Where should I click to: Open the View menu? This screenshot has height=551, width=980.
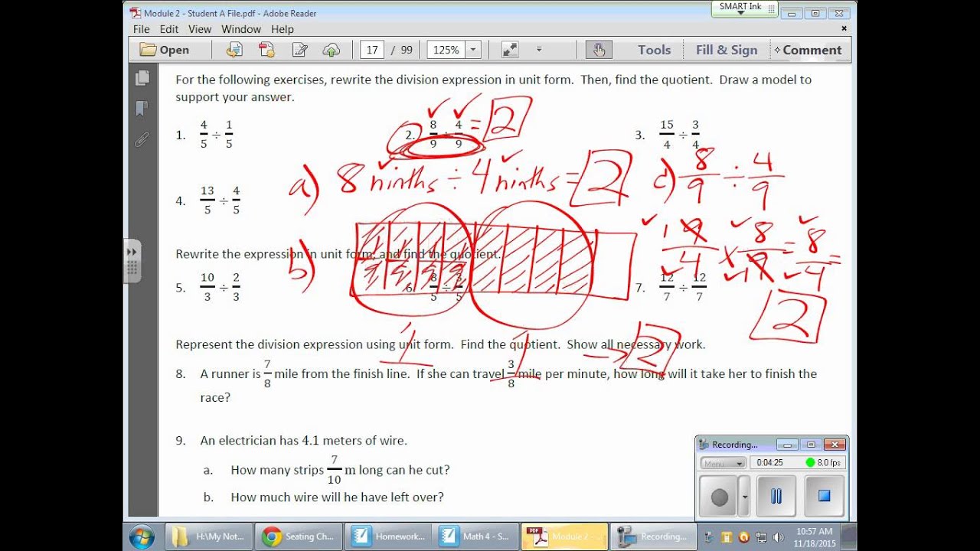[x=200, y=29]
